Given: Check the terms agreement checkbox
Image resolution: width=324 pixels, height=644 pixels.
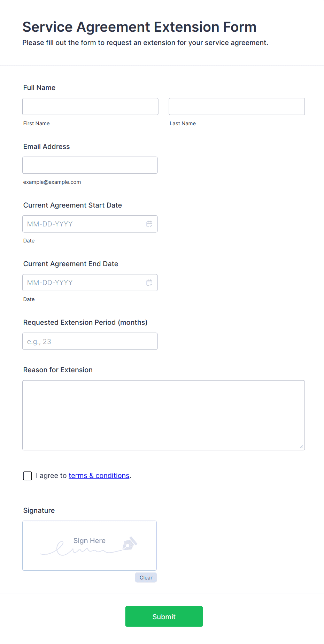Looking at the screenshot, I should [x=28, y=476].
